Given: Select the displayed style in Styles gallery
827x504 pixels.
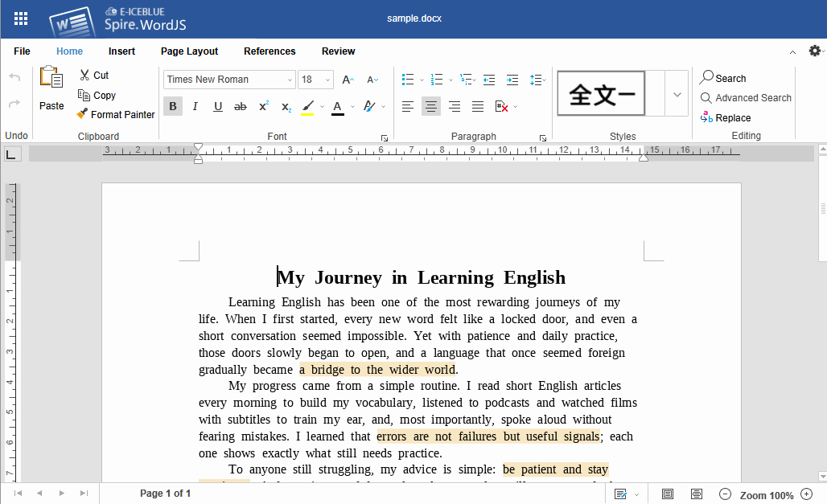Looking at the screenshot, I should click(601, 94).
